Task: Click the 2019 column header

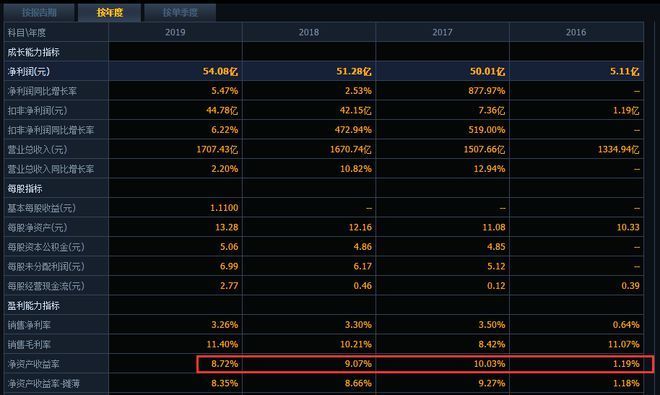Action: (175, 32)
